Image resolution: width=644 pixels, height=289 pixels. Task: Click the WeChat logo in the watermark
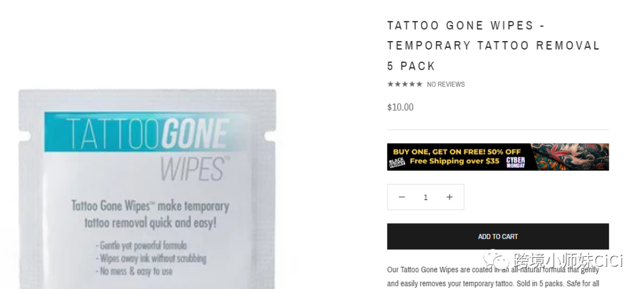pos(496,260)
